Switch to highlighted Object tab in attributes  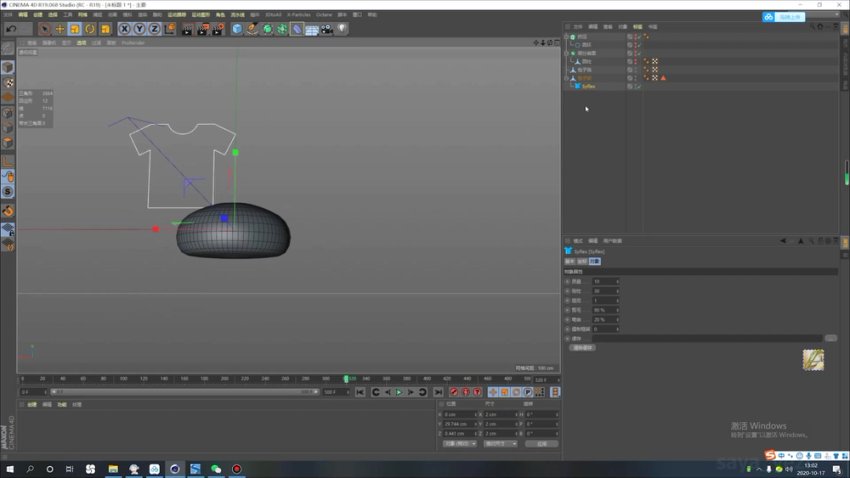(x=595, y=261)
